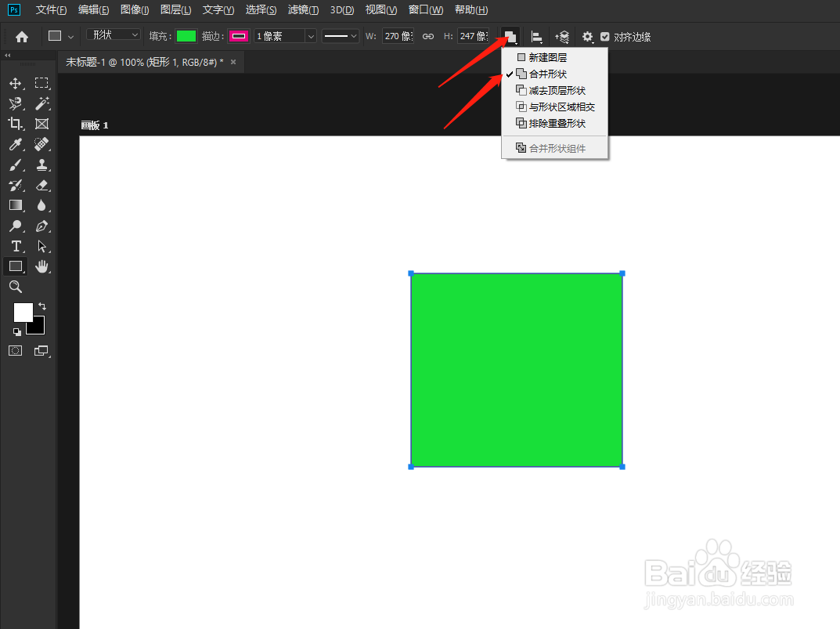The width and height of the screenshot is (840, 629).
Task: Open the 编辑 menu
Action: point(93,10)
